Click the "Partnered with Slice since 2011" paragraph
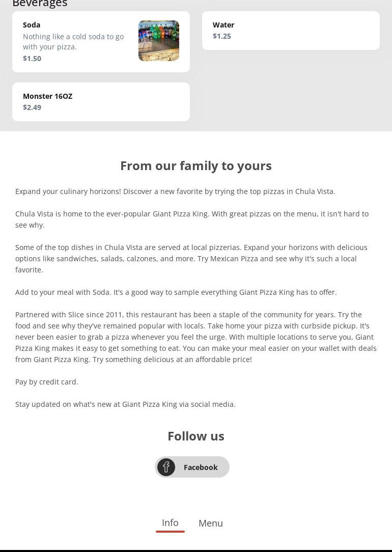This screenshot has height=552, width=392. point(196,337)
